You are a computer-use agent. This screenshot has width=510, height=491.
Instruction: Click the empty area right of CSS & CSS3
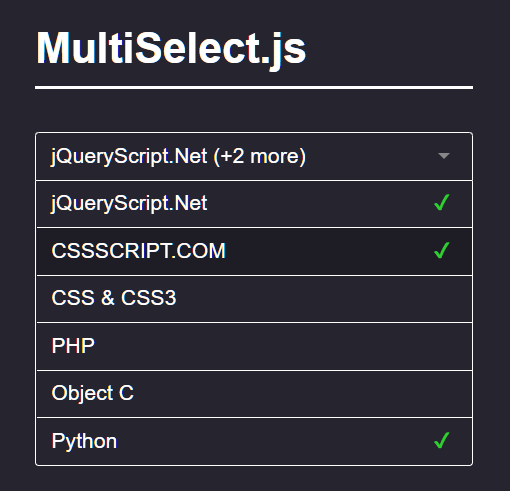323,299
